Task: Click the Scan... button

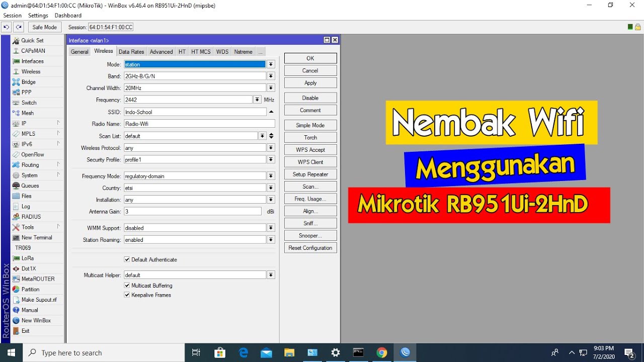Action: pos(310,187)
